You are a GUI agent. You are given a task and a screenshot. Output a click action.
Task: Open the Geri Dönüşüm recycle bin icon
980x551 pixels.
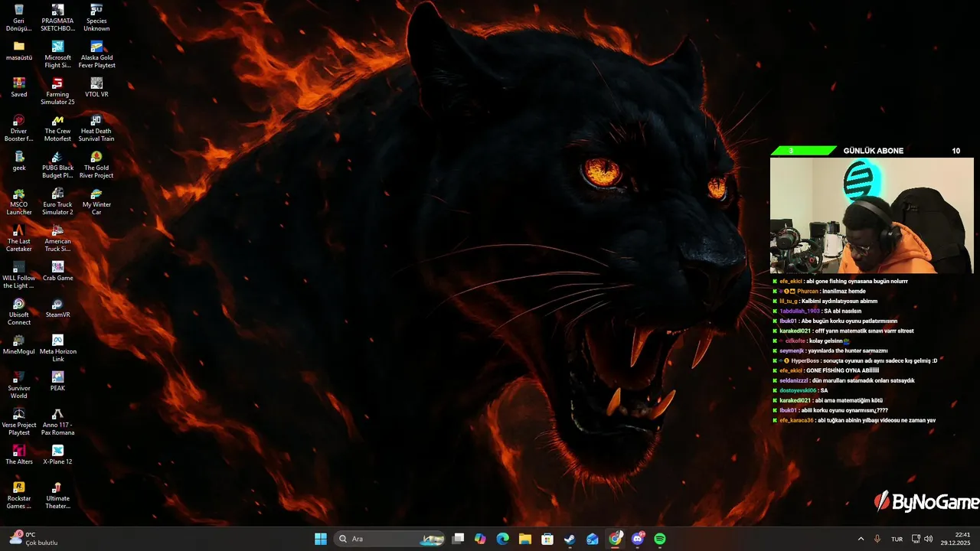pos(19,18)
